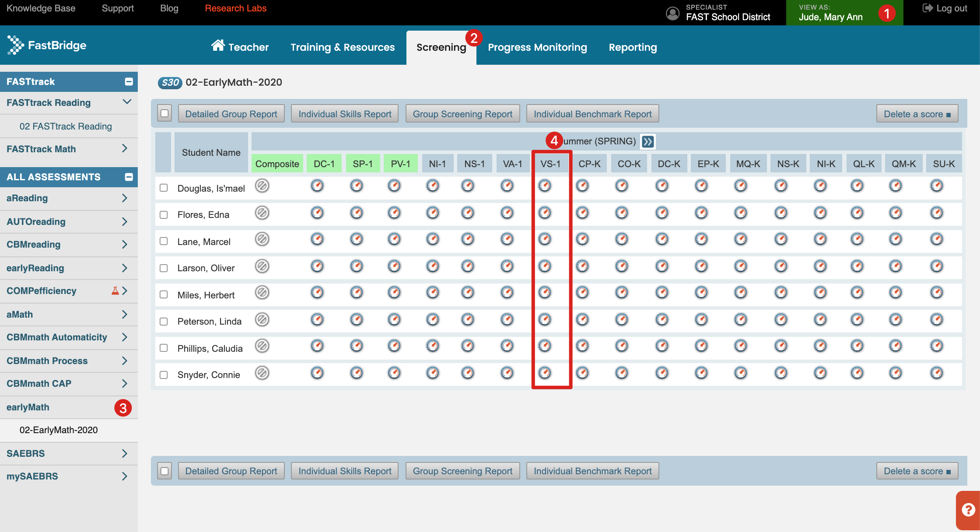
Task: Open the orange help question mark icon
Action: [x=968, y=510]
